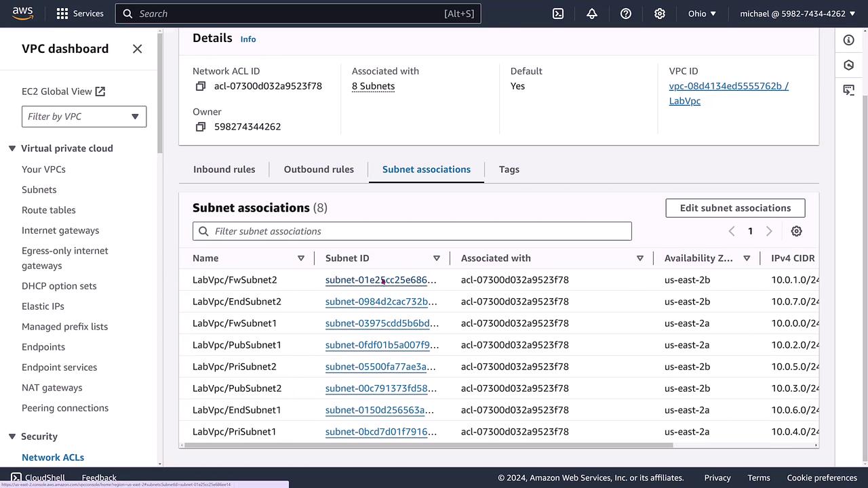The height and width of the screenshot is (488, 868).
Task: Open the Filter by VPC dropdown
Action: click(x=84, y=117)
